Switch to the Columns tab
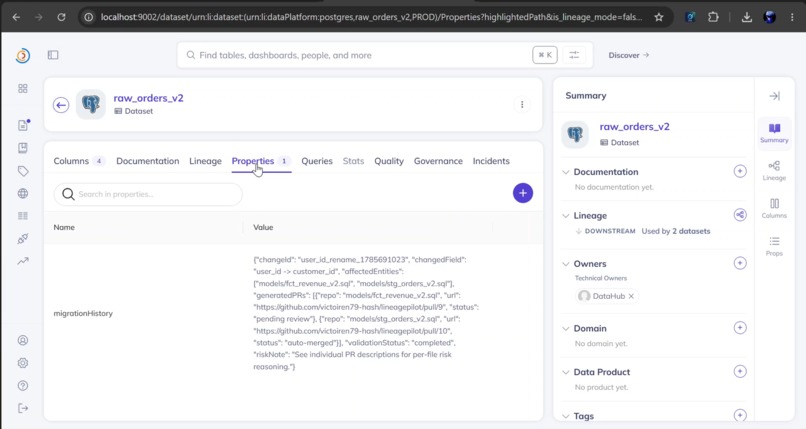 (x=79, y=161)
